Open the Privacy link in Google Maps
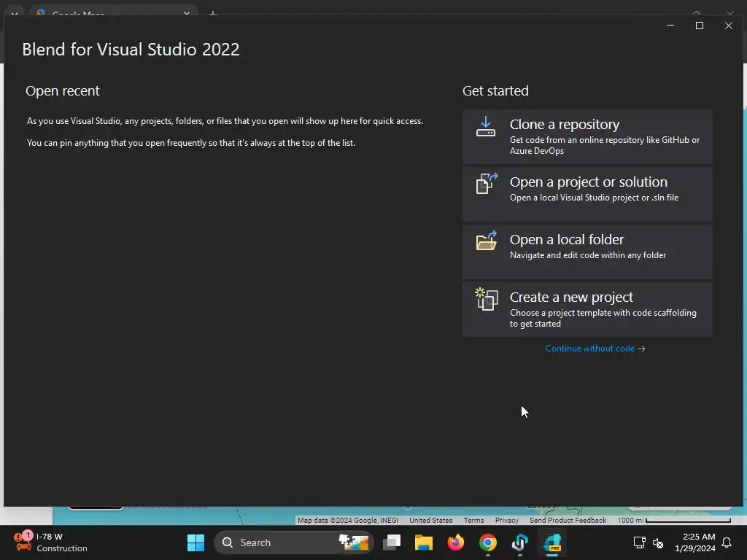 [507, 521]
